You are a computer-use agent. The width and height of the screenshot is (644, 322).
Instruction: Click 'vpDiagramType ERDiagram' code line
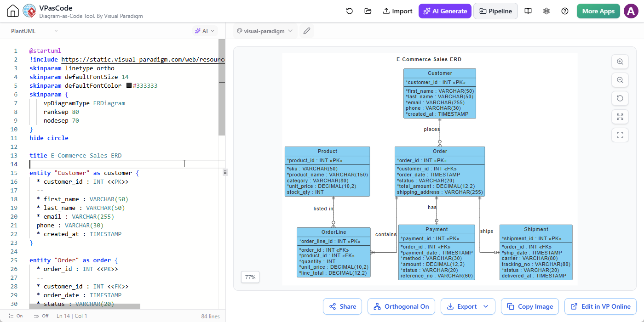click(x=84, y=103)
